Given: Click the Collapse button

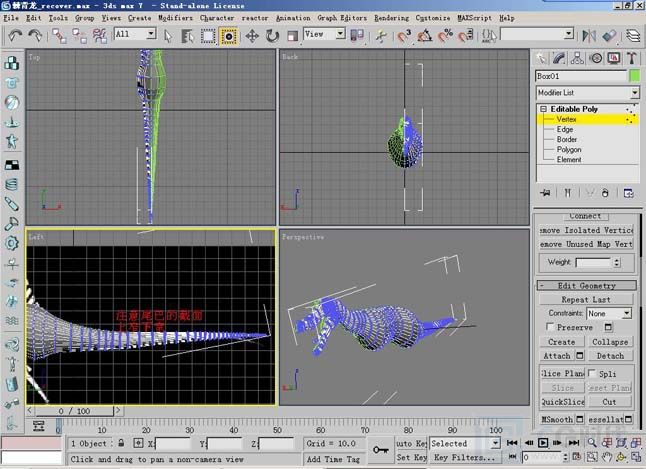Looking at the screenshot, I should pos(610,342).
